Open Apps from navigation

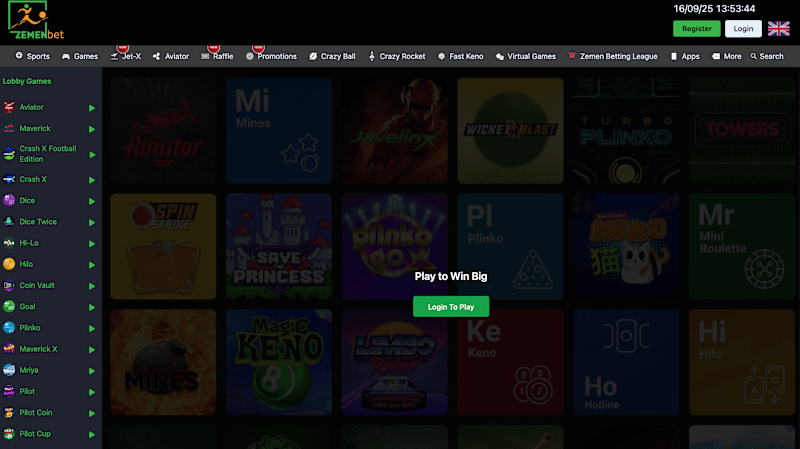pyautogui.click(x=685, y=56)
